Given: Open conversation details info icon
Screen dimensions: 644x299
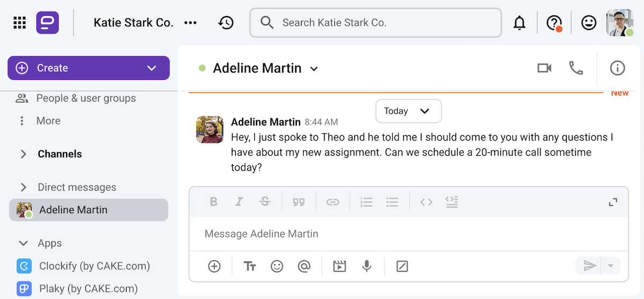Looking at the screenshot, I should (x=618, y=68).
